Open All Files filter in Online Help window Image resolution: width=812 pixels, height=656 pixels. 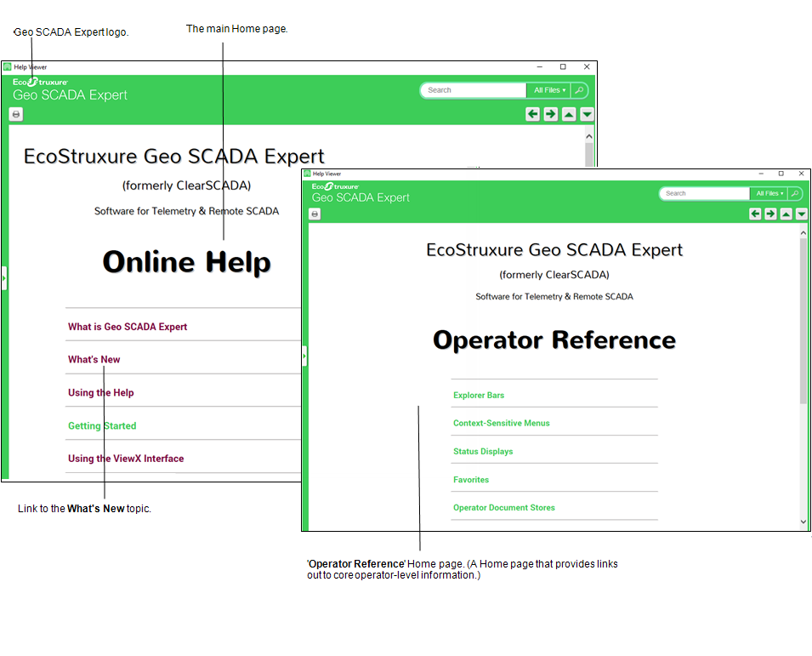(x=549, y=90)
